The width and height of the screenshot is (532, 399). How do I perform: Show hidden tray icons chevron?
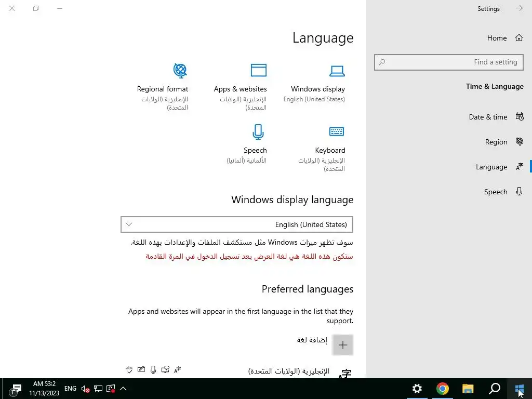[123, 389]
